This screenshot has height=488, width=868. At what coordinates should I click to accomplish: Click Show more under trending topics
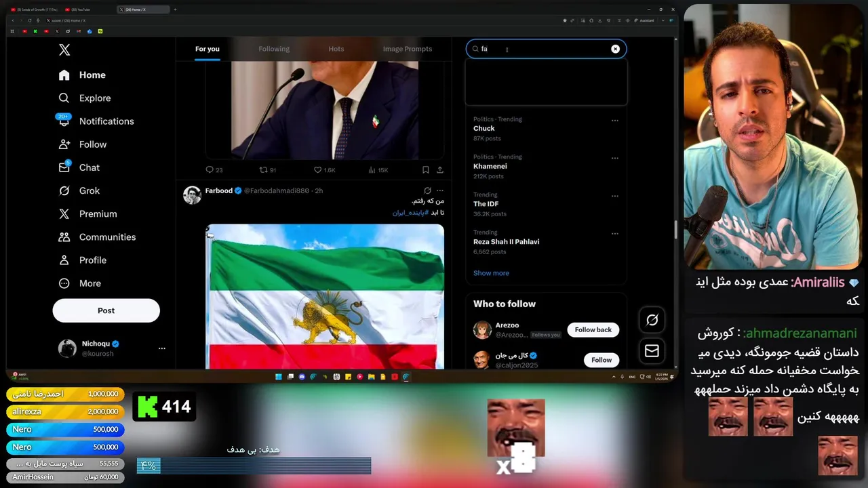tap(491, 273)
